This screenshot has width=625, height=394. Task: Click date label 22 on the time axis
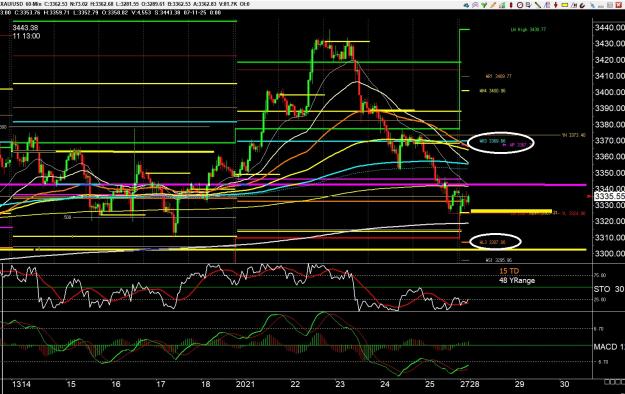pyautogui.click(x=295, y=384)
